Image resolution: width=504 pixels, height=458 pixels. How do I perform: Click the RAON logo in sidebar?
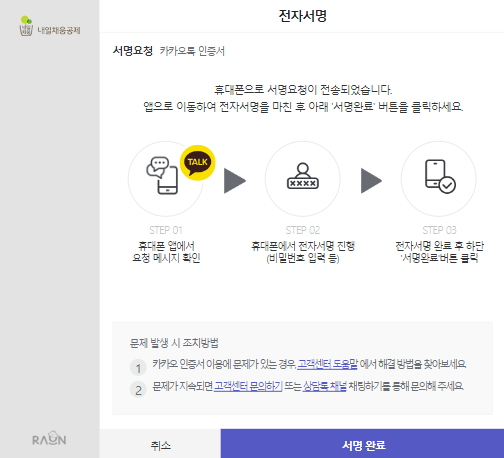pos(49,438)
